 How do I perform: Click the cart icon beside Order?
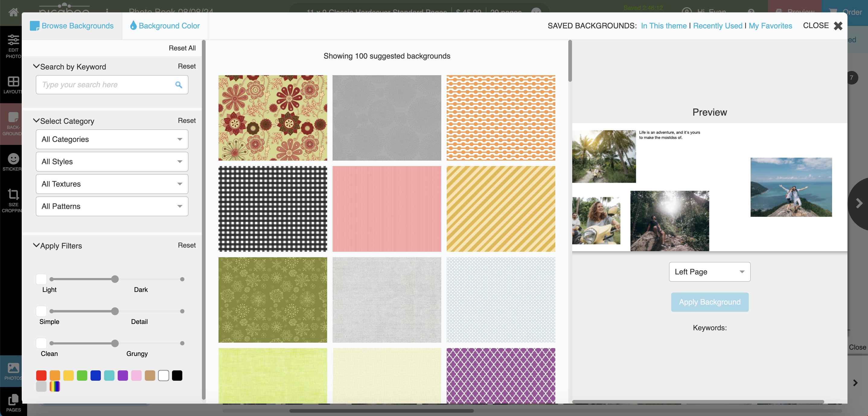tap(833, 12)
